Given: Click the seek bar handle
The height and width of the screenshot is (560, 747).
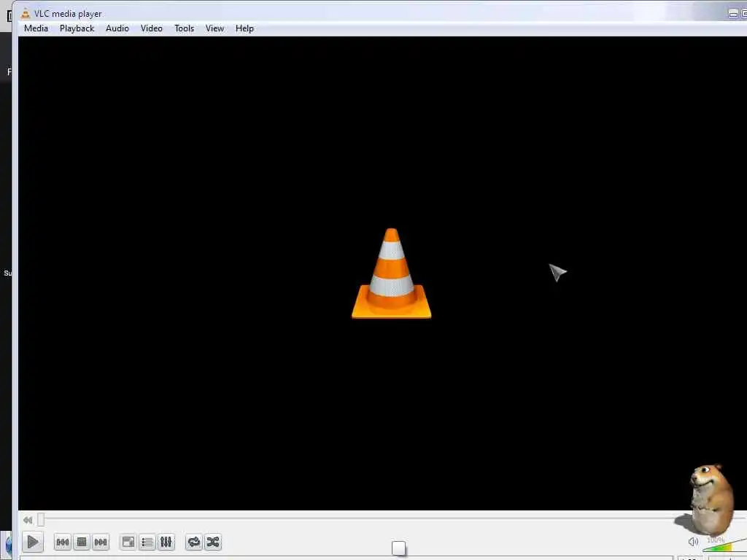Looking at the screenshot, I should point(41,519).
